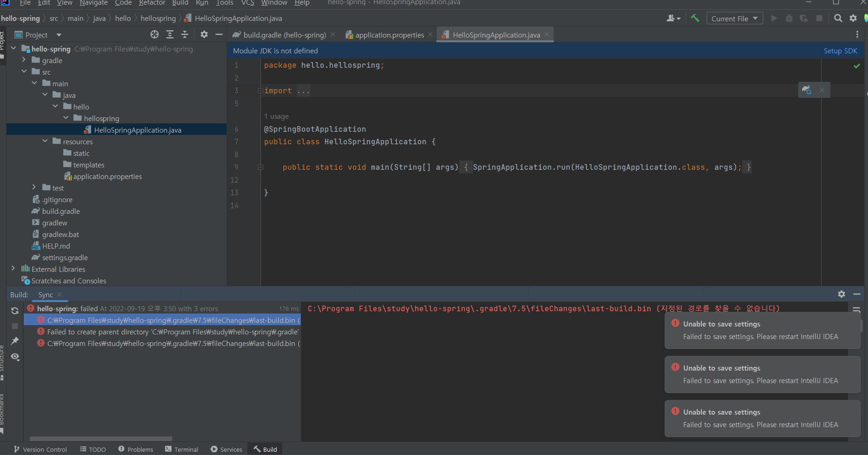Expand External Libraries node

pos(13,269)
